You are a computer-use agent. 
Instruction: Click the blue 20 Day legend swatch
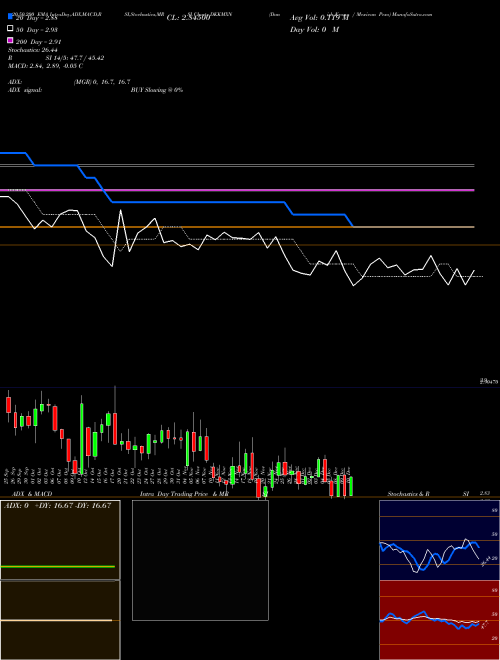coord(10,17)
